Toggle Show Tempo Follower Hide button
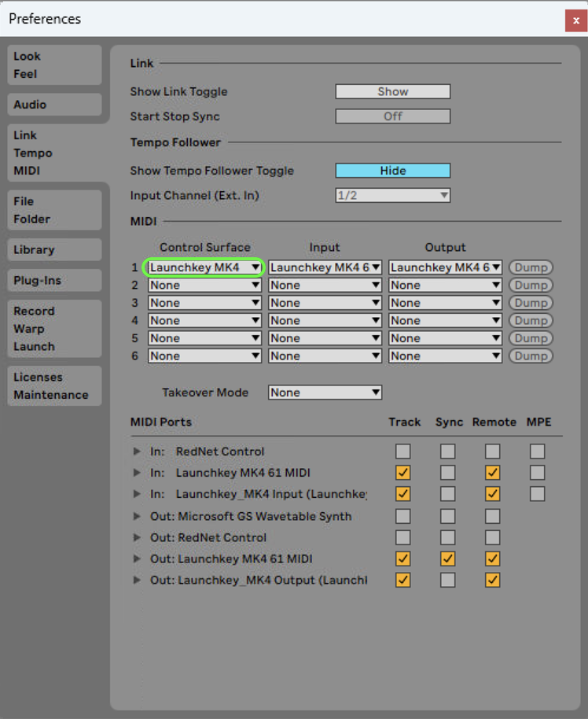This screenshot has height=719, width=588. click(x=393, y=171)
